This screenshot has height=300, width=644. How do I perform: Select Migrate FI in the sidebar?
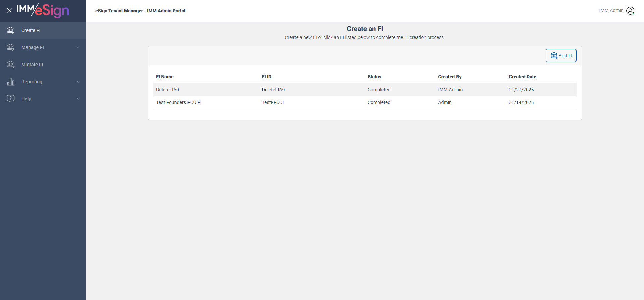click(32, 65)
